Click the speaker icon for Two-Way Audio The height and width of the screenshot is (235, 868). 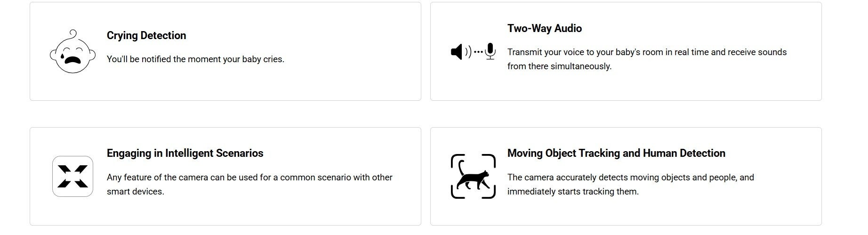click(x=457, y=51)
